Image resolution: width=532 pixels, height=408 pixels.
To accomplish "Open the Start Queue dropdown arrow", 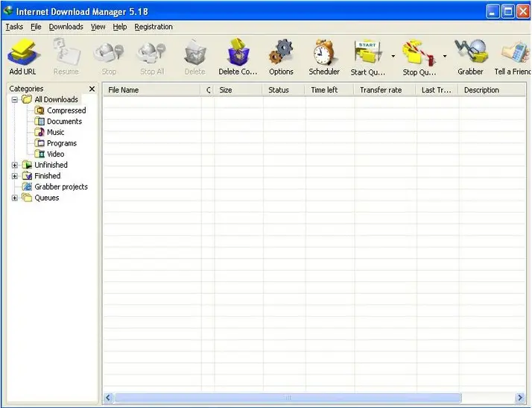I will pyautogui.click(x=393, y=56).
